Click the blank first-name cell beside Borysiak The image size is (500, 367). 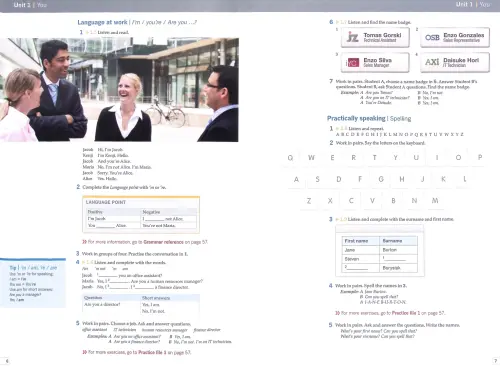click(x=361, y=268)
